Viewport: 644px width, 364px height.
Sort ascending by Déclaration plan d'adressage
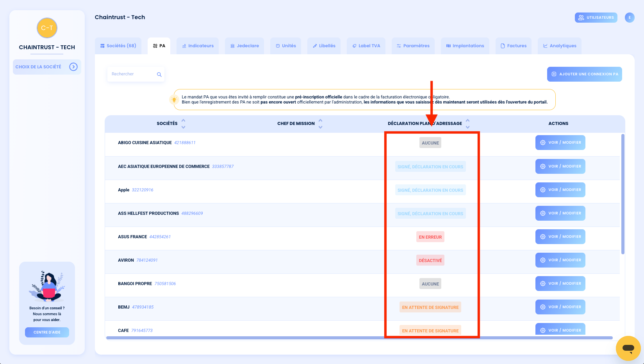pyautogui.click(x=468, y=120)
